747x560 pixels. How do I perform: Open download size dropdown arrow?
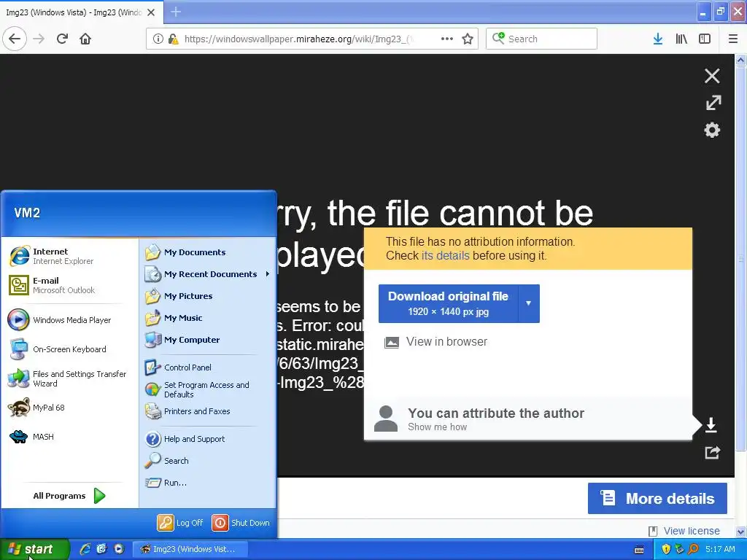click(529, 303)
